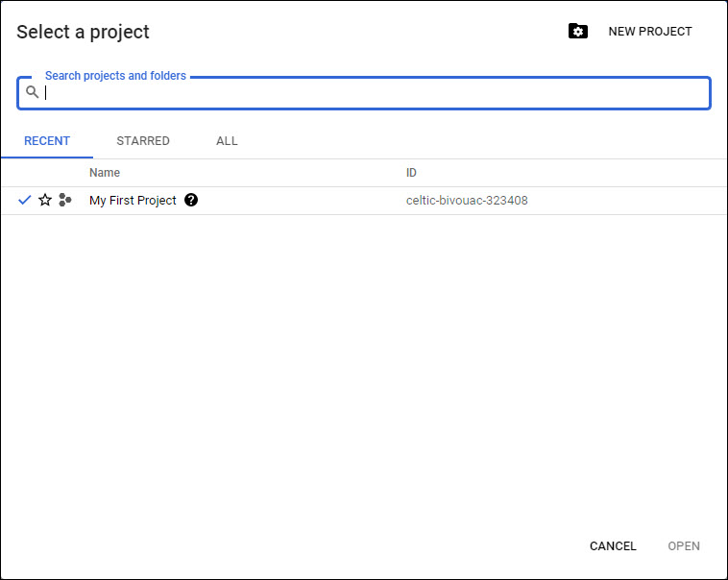Click the Search projects and folders label
This screenshot has width=728, height=580.
115,76
